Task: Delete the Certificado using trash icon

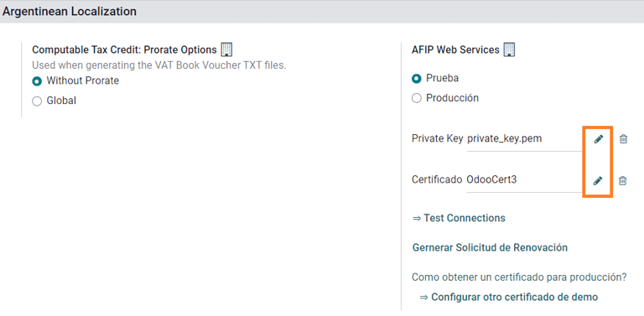Action: [623, 180]
